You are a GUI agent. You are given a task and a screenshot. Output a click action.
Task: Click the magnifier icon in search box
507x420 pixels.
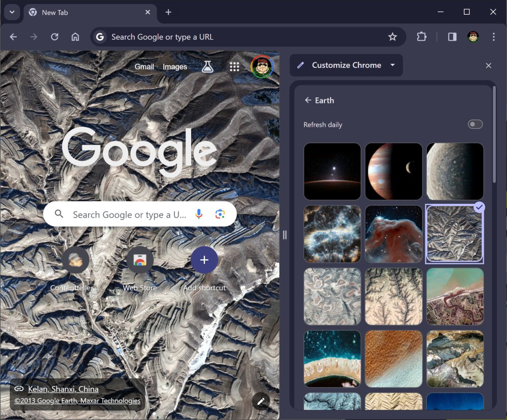pyautogui.click(x=59, y=214)
